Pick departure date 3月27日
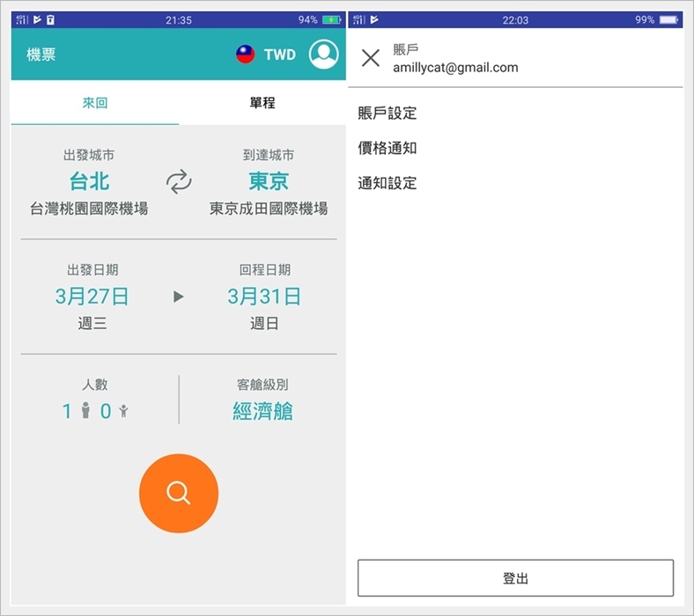Image resolution: width=694 pixels, height=616 pixels. point(92,297)
